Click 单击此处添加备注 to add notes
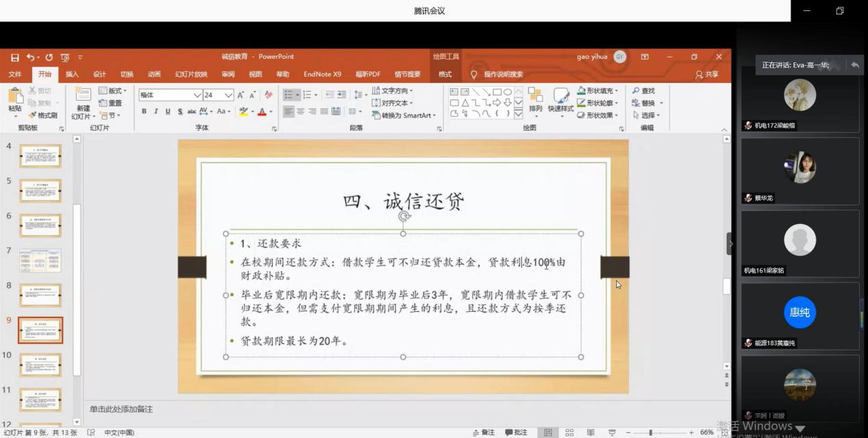 [x=121, y=409]
